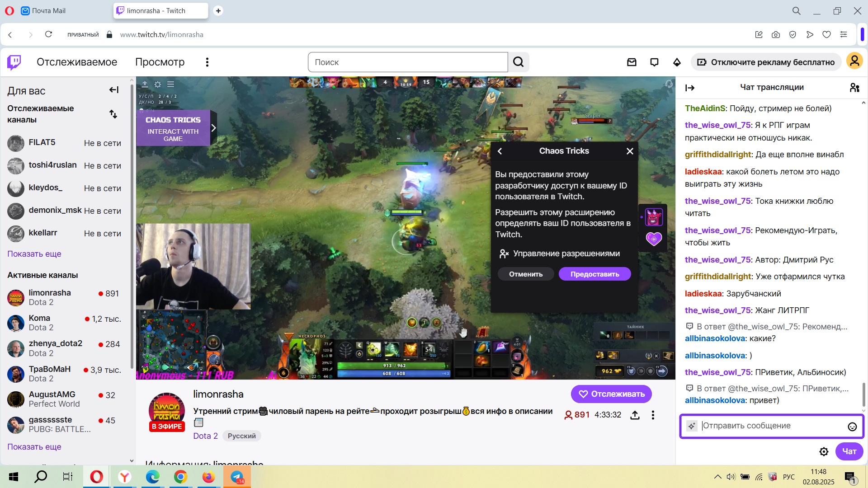Collapse the left sidebar arrow
This screenshot has height=488, width=868.
pyautogui.click(x=114, y=90)
